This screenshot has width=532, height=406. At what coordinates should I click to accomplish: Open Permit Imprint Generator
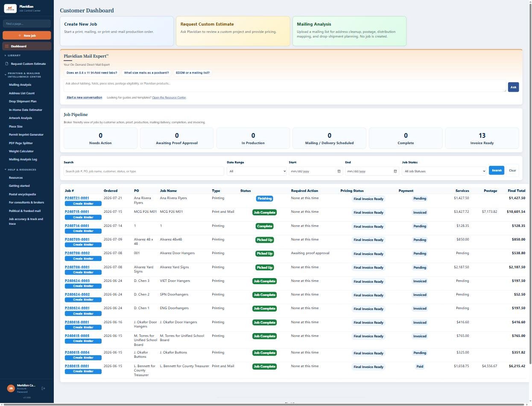(x=26, y=134)
